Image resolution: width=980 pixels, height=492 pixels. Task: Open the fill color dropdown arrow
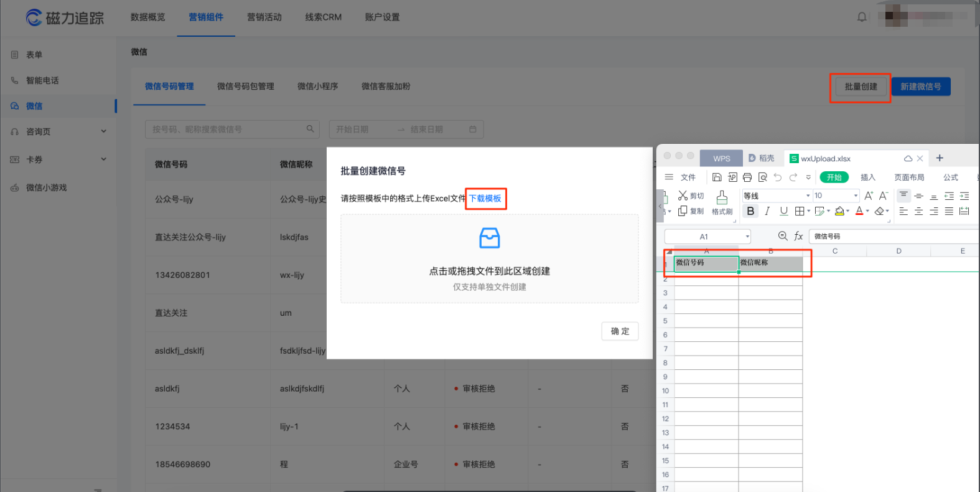coord(847,211)
